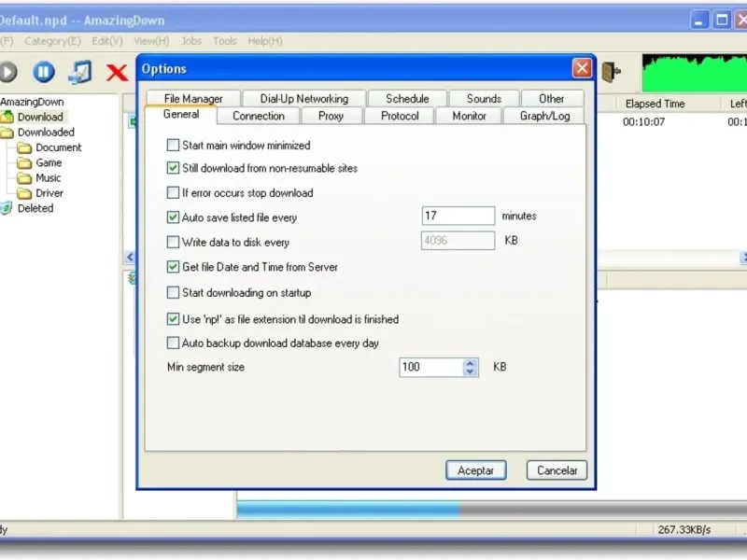Click the Start (play) download toolbar icon
This screenshot has width=747, height=560.
(x=7, y=73)
